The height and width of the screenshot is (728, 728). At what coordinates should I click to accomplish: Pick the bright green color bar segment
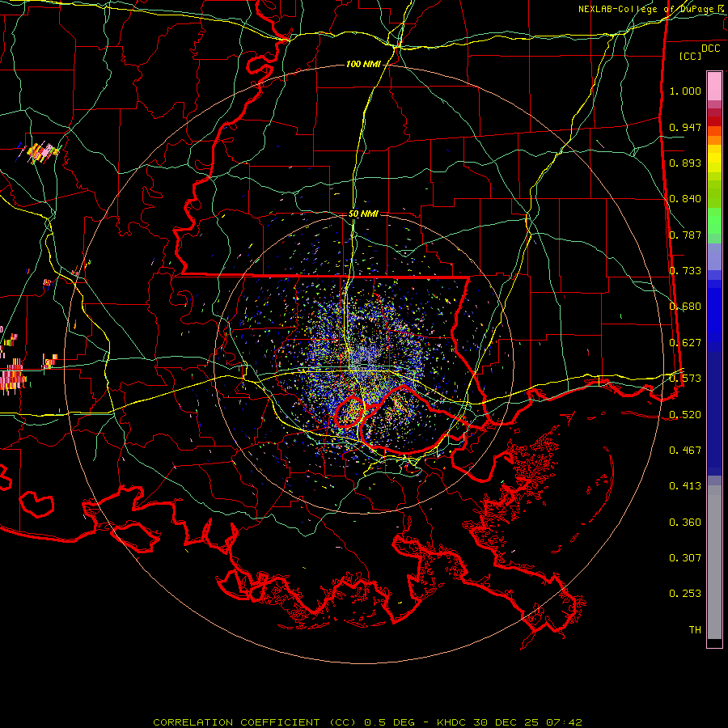pyautogui.click(x=714, y=221)
